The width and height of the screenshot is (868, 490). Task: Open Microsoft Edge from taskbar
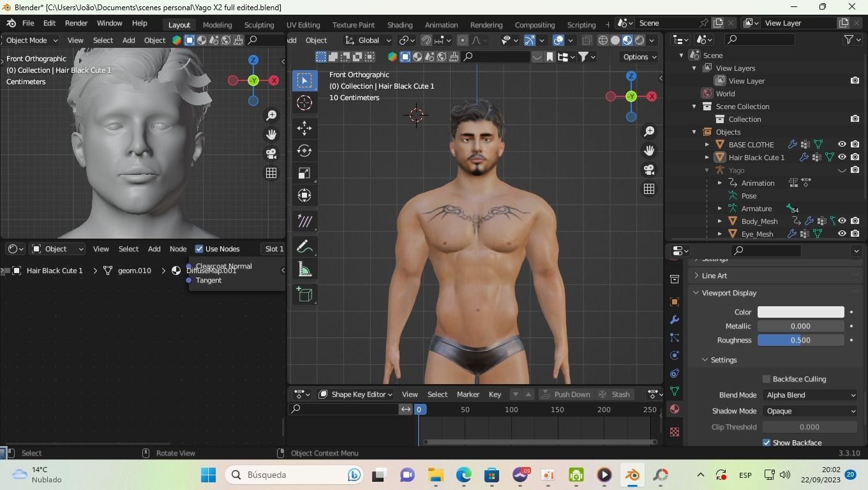(x=463, y=475)
